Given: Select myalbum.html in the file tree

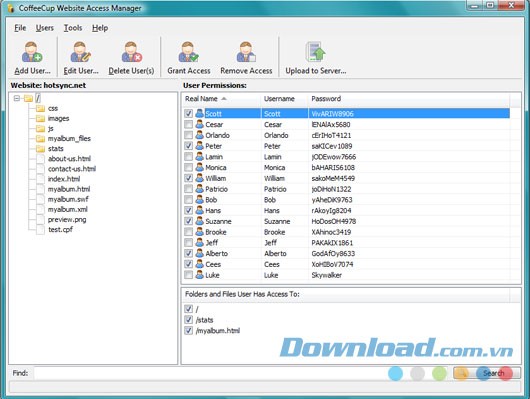Looking at the screenshot, I should (x=69, y=189).
